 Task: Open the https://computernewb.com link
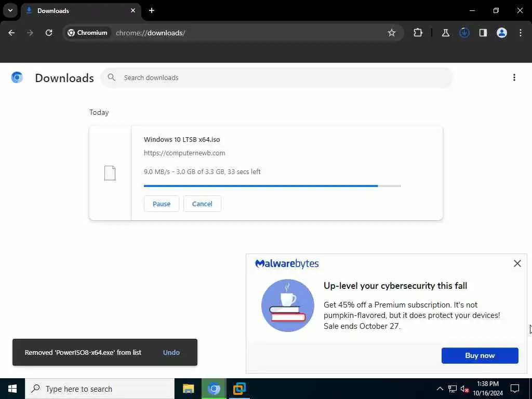pos(184,153)
